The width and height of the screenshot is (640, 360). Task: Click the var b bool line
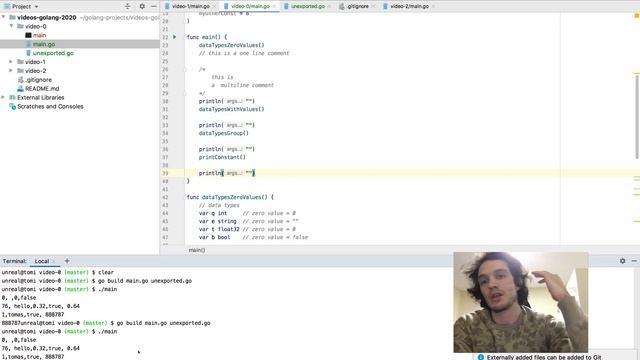253,237
